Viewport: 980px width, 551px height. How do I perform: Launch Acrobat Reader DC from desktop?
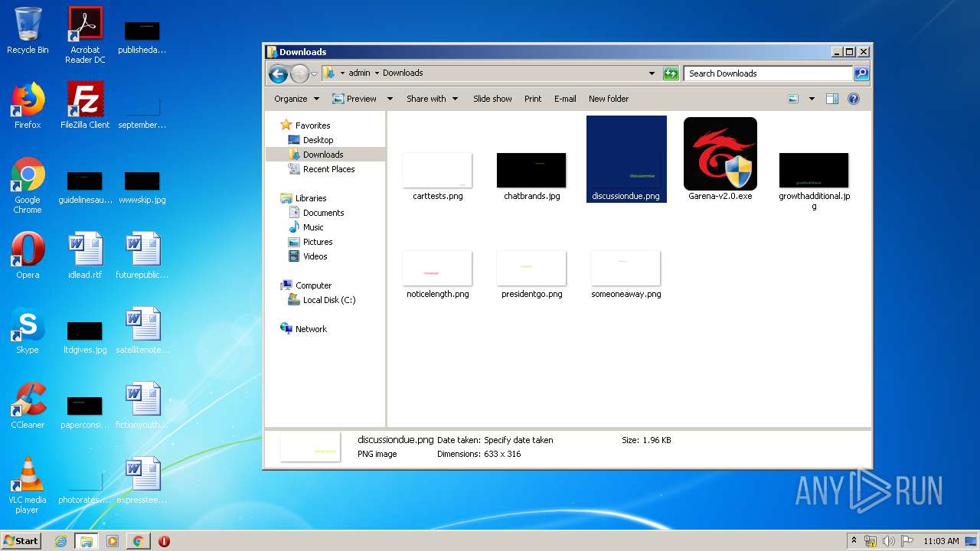(85, 35)
